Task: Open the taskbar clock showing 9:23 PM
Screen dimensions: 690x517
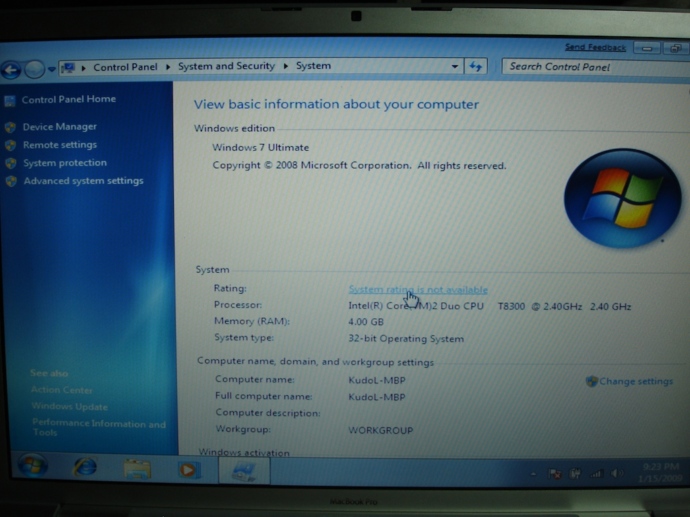Action: (660, 472)
